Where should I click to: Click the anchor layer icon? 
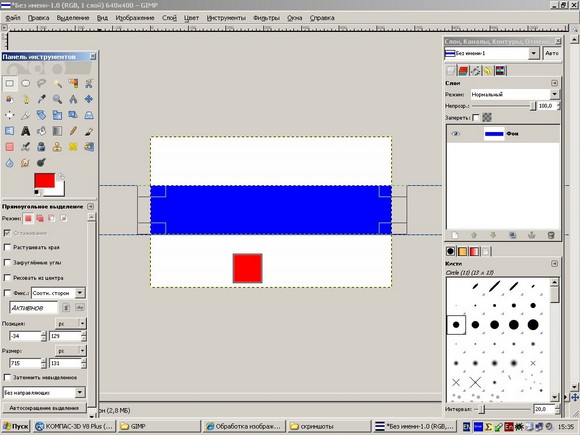tap(532, 235)
